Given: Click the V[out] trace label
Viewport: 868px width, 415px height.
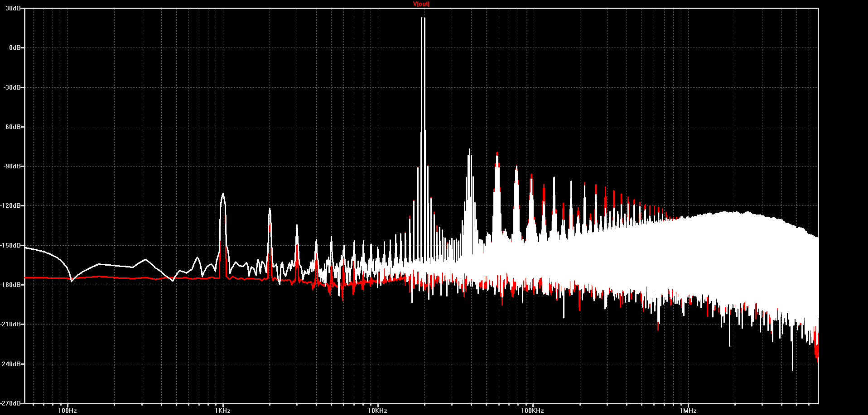Looking at the screenshot, I should 421,4.
